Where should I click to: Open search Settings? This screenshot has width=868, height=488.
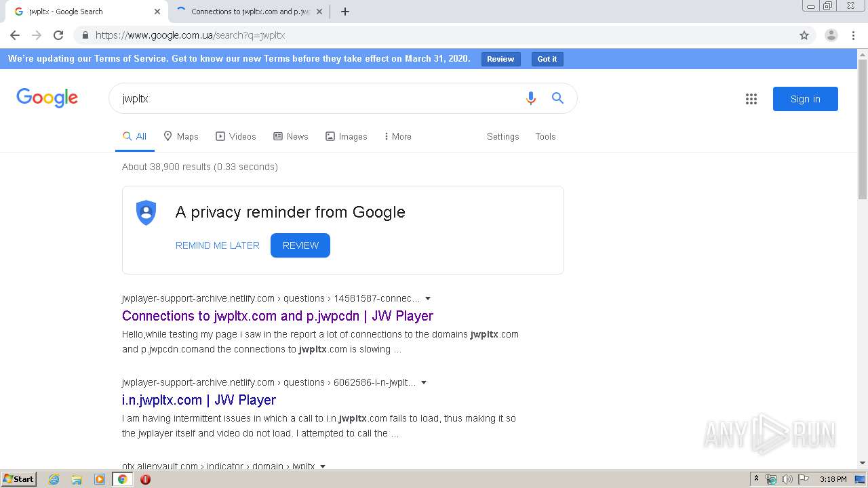coord(502,136)
